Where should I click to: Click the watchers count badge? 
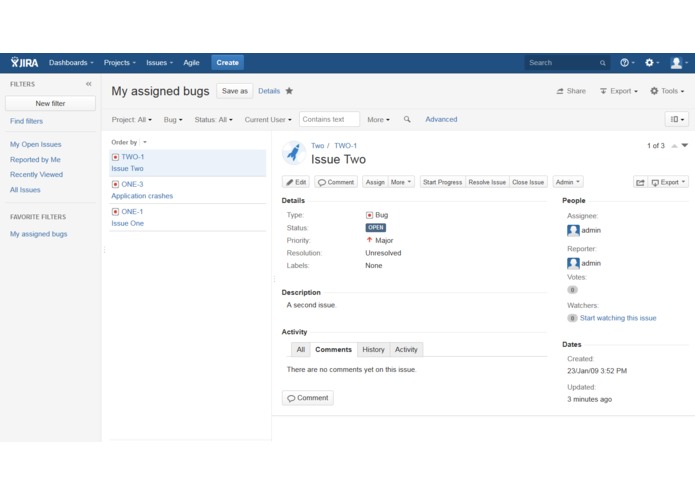point(572,318)
